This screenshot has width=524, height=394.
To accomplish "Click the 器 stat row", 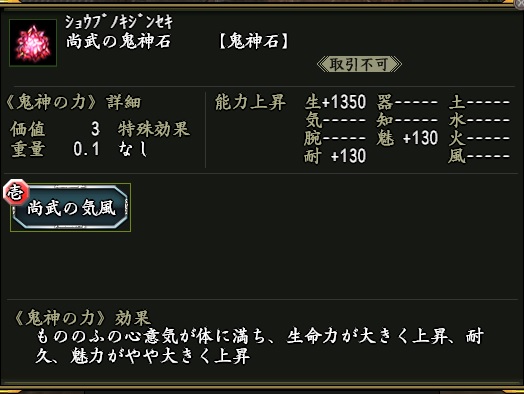I will pyautogui.click(x=407, y=102).
